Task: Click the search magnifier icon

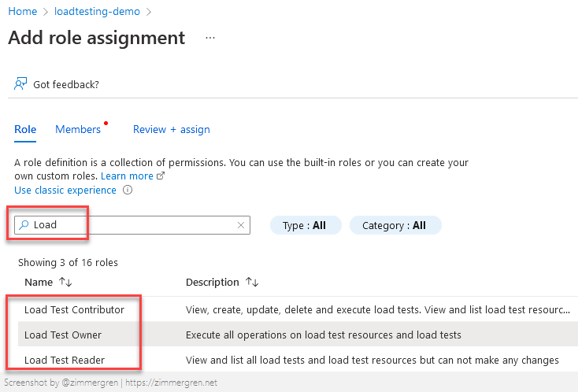Action: click(24, 225)
